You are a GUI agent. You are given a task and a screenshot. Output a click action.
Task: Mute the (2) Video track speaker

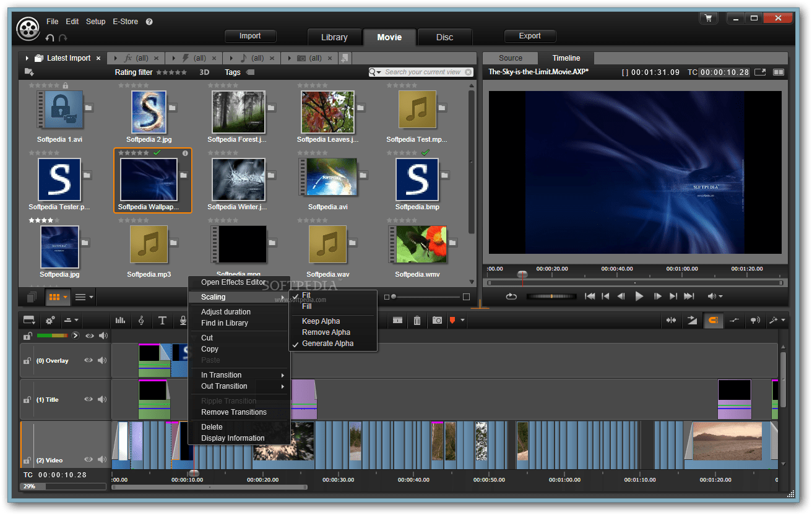pyautogui.click(x=103, y=460)
